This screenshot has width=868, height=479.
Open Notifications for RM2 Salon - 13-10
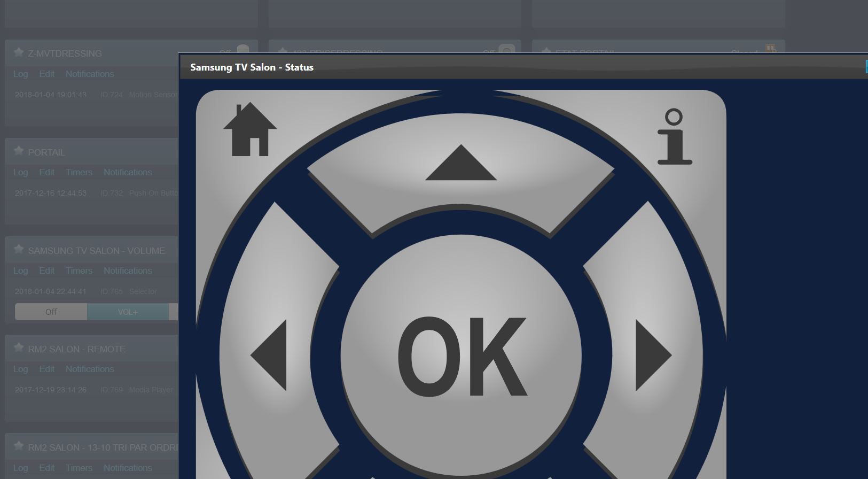(128, 468)
